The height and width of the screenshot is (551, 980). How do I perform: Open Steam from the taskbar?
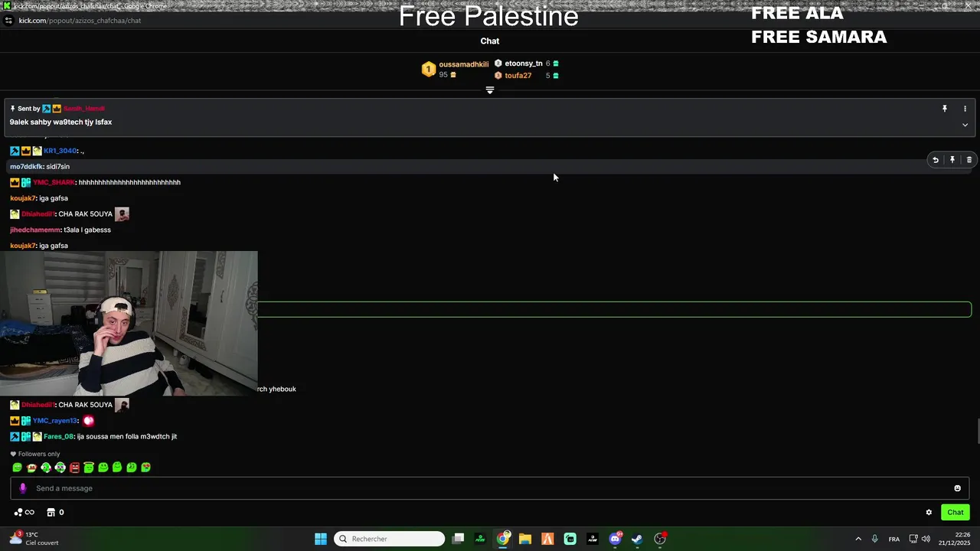coord(637,539)
